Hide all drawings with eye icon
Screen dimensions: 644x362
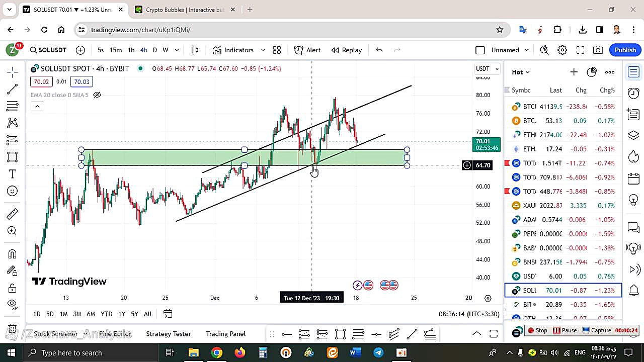click(x=13, y=304)
